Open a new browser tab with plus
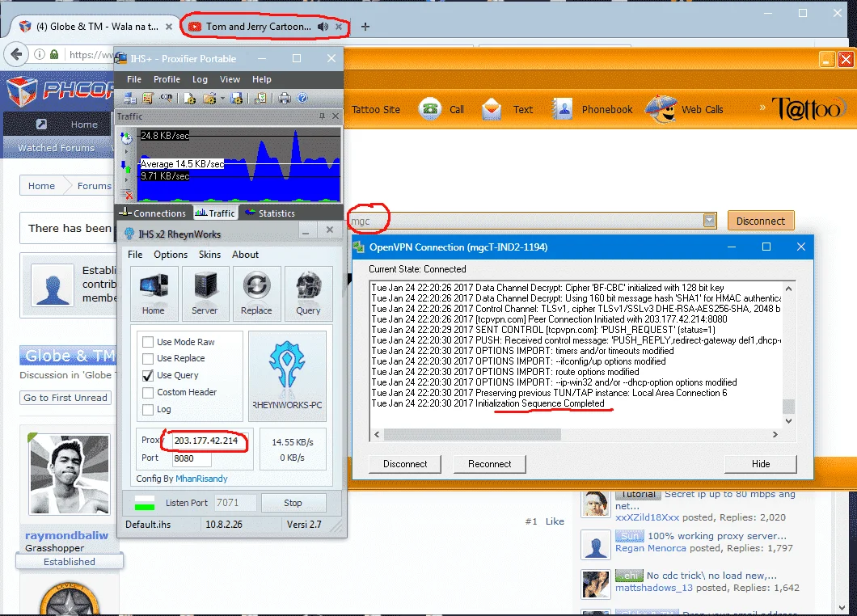The height and width of the screenshot is (616, 857). pos(365,26)
